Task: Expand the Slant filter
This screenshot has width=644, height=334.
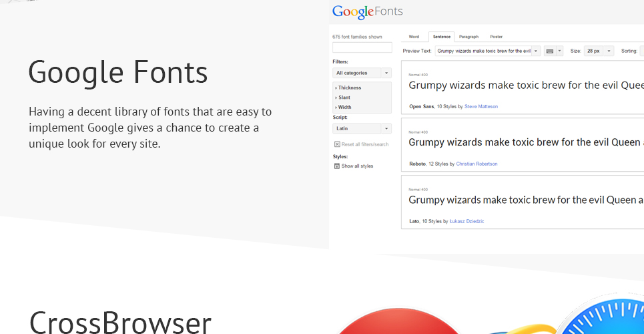Action: [x=343, y=98]
